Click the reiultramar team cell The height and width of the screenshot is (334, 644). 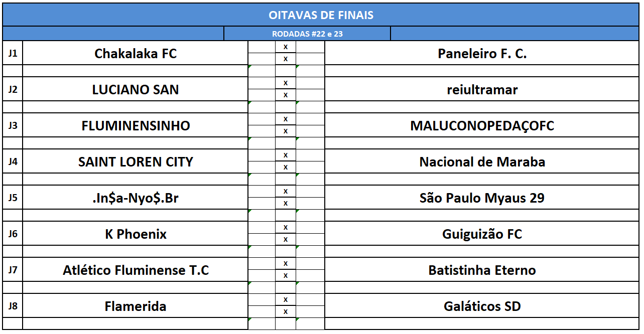tap(482, 90)
